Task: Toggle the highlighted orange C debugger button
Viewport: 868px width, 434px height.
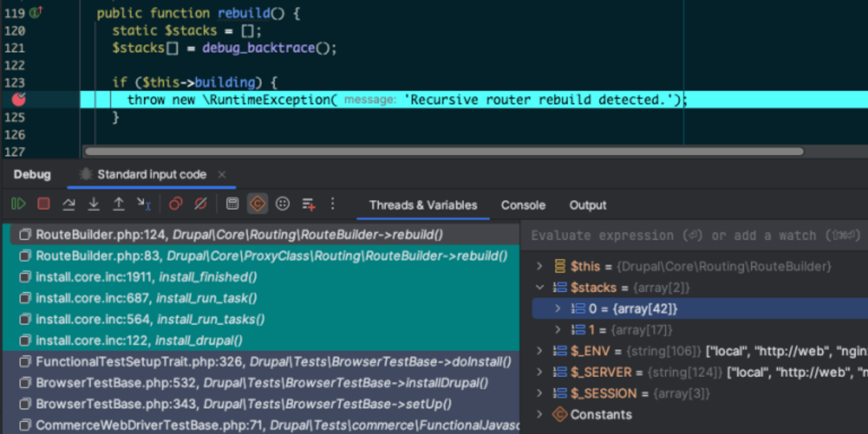Action: point(257,204)
